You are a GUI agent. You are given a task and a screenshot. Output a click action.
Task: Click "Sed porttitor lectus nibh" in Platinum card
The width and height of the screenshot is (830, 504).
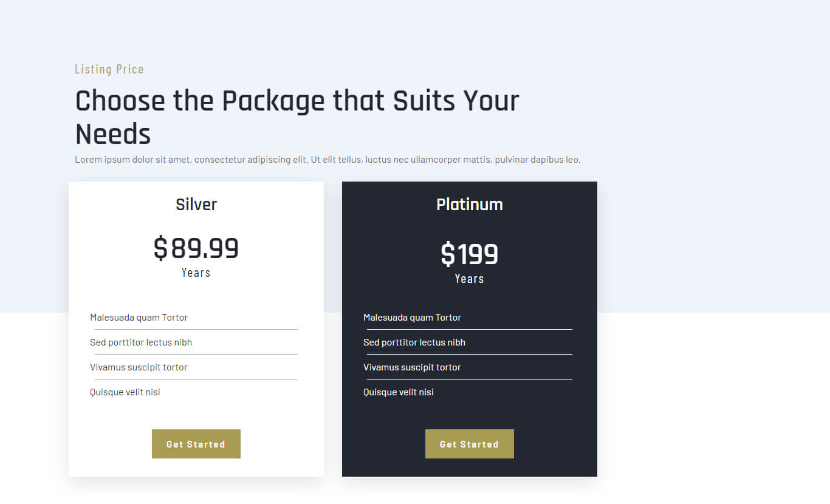click(x=414, y=342)
